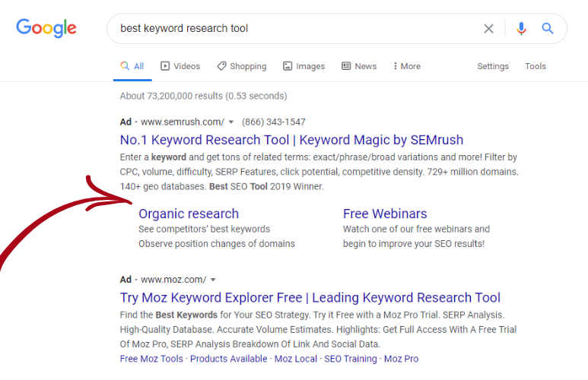Open the Organic research sitelink

click(x=189, y=214)
